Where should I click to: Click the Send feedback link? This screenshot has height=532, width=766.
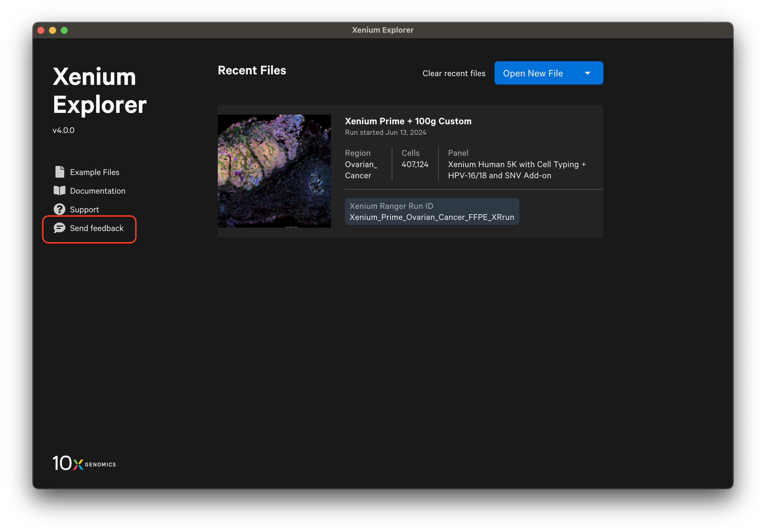[96, 228]
